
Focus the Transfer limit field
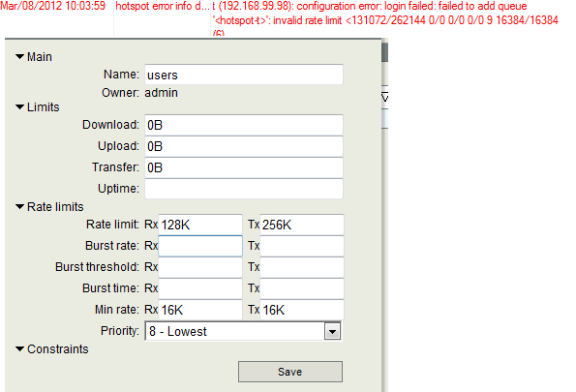pos(244,167)
